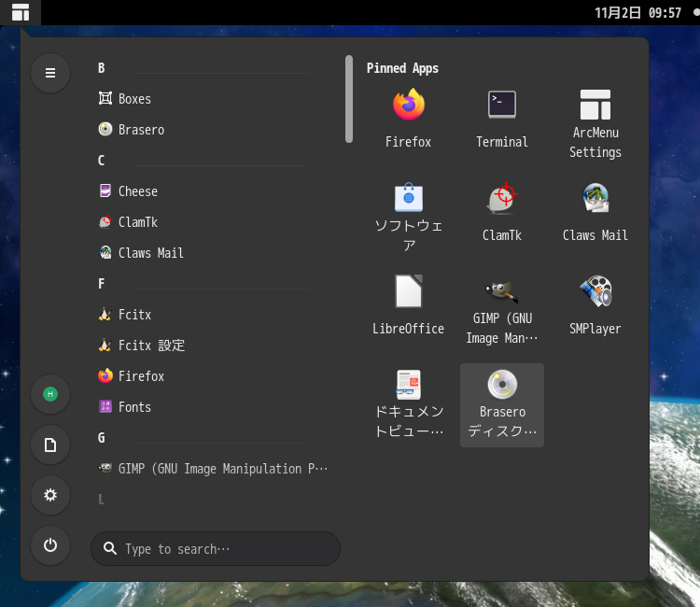This screenshot has height=607, width=700.
Task: Launch Fcitx from the app list
Action: [x=215, y=315]
